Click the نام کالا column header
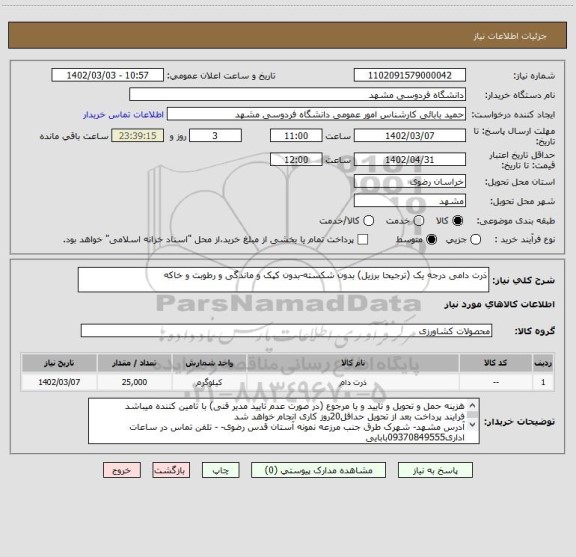Screen dimensions: 576x557 click(x=353, y=363)
